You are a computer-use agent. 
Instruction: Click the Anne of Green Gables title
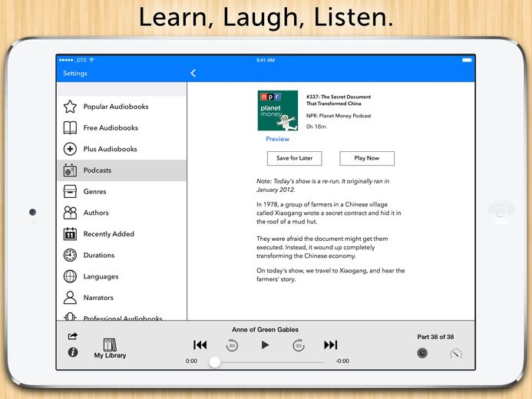click(266, 329)
